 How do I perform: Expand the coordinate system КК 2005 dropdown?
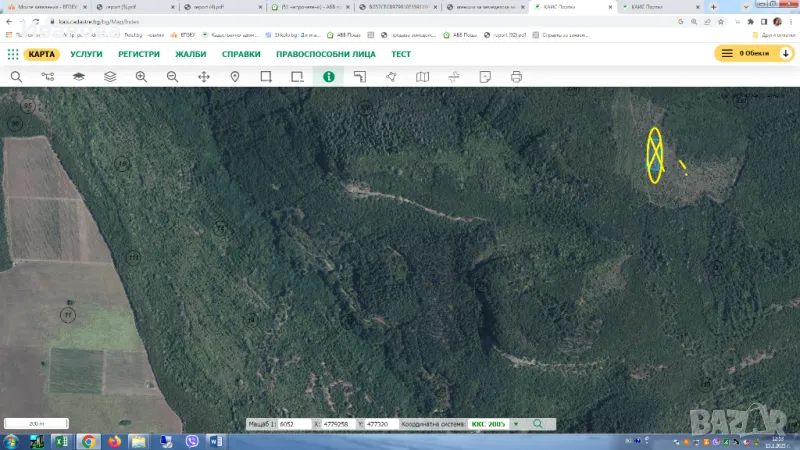[516, 424]
